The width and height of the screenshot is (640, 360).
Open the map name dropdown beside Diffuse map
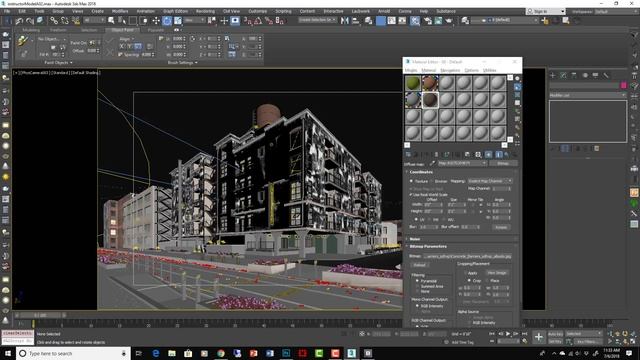click(x=462, y=163)
